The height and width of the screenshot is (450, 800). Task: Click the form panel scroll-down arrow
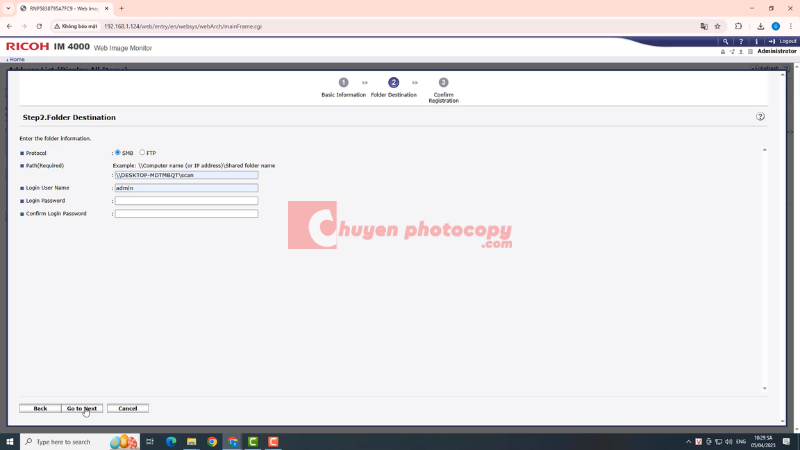pyautogui.click(x=764, y=388)
